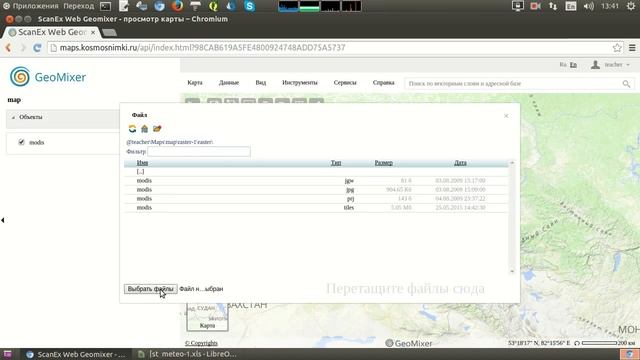Select the modis prj file row
The image size is (640, 360).
point(316,198)
